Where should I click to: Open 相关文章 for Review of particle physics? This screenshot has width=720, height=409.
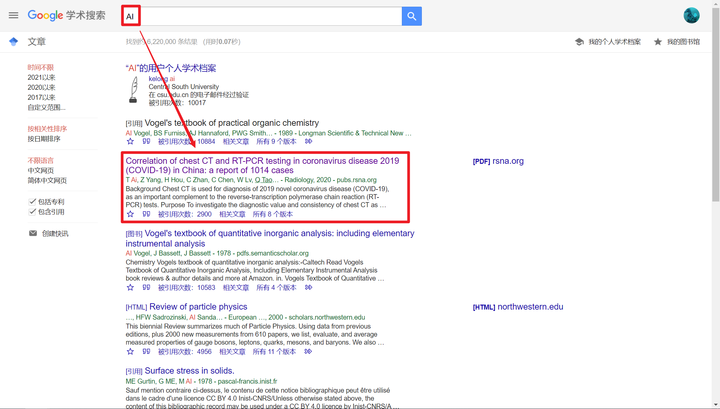pyautogui.click(x=232, y=352)
